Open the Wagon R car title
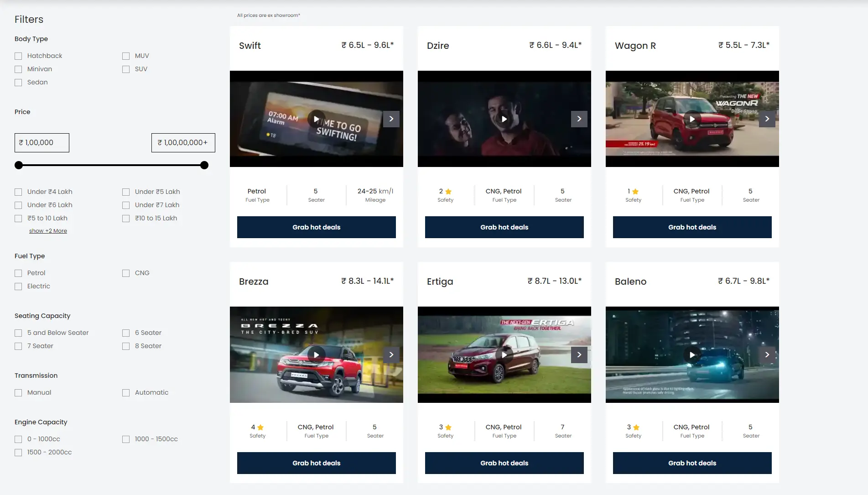Image resolution: width=868 pixels, height=495 pixels. (x=635, y=46)
